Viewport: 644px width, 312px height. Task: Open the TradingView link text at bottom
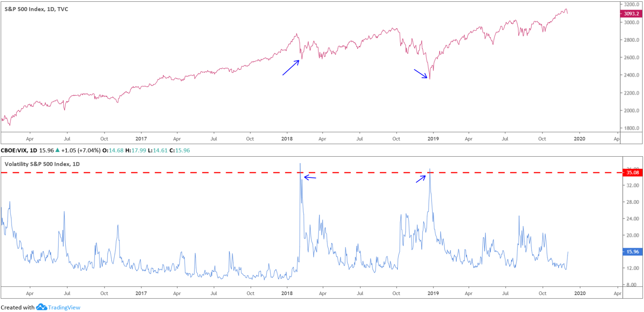[64, 307]
